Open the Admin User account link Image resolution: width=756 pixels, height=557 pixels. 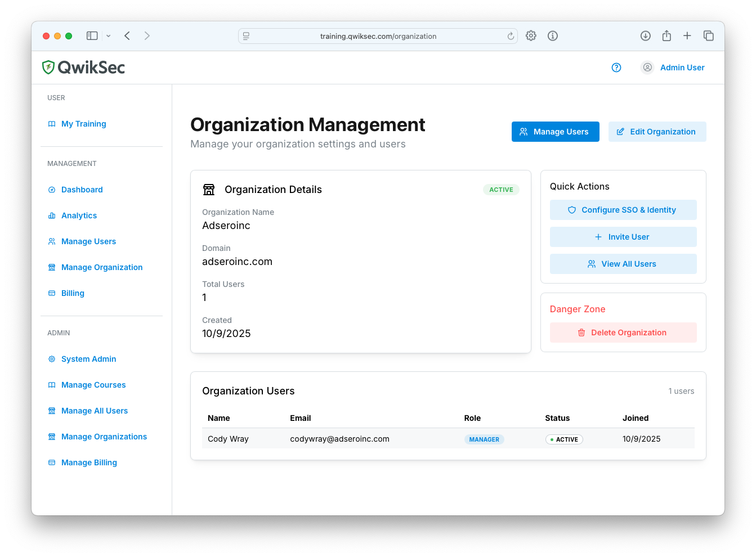[x=682, y=68]
